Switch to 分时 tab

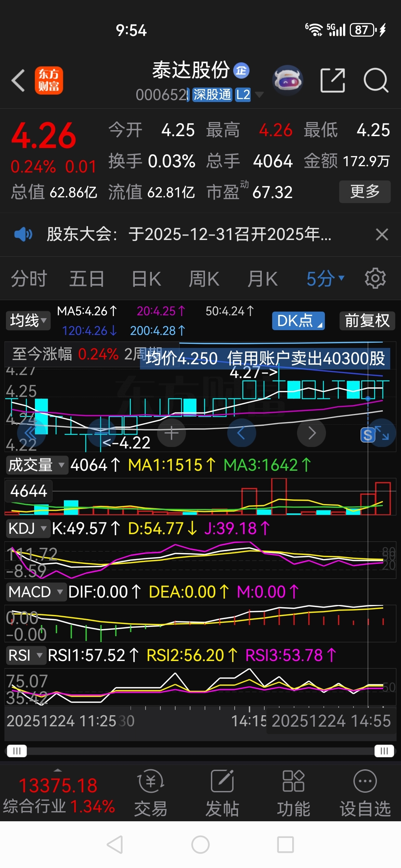point(29,279)
